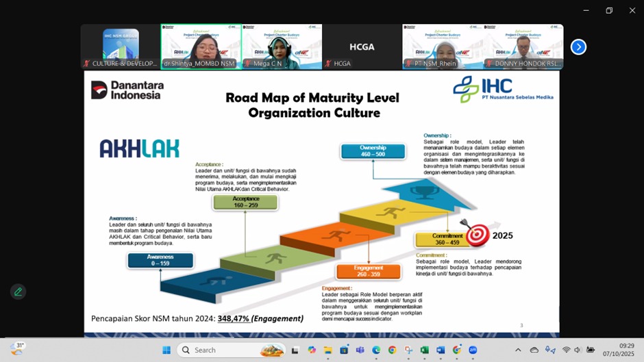Select the DONNY HONDOK video tile
Screen dimensions: 644x362
pyautogui.click(x=523, y=47)
